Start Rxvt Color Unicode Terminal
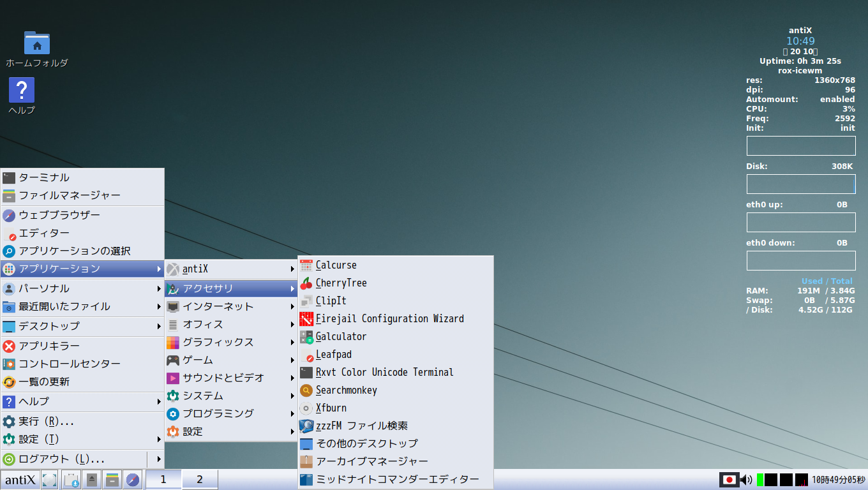 point(396,372)
